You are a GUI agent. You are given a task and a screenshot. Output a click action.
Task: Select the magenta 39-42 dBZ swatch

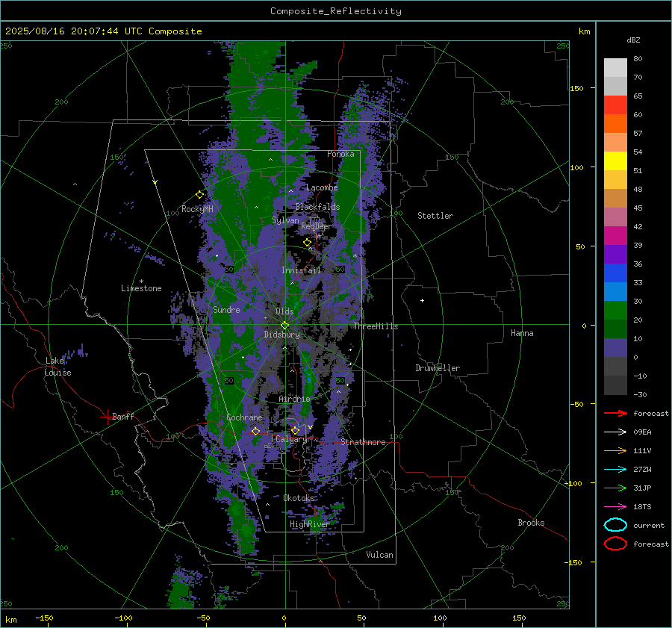click(x=615, y=236)
